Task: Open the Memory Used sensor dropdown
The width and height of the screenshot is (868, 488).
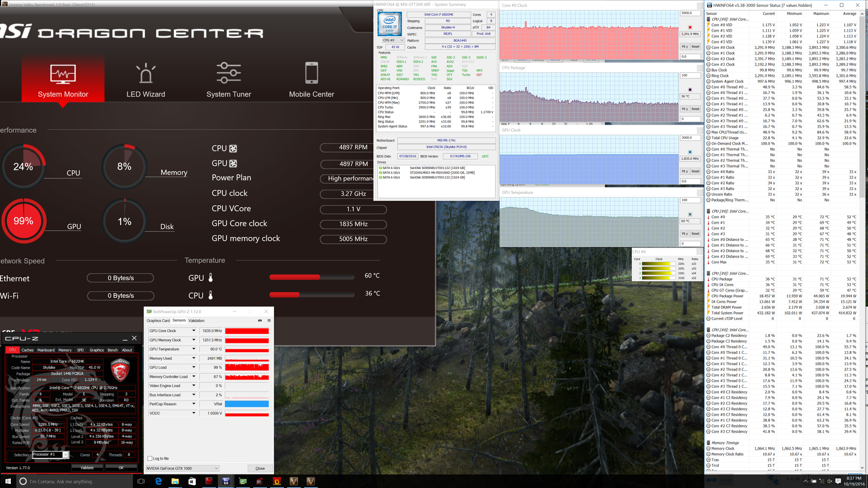Action: coord(193,358)
